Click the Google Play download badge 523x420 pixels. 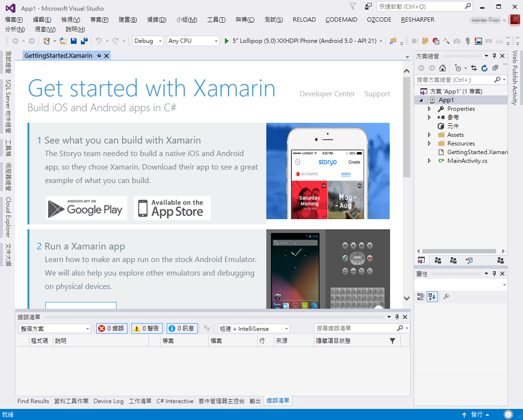click(86, 208)
